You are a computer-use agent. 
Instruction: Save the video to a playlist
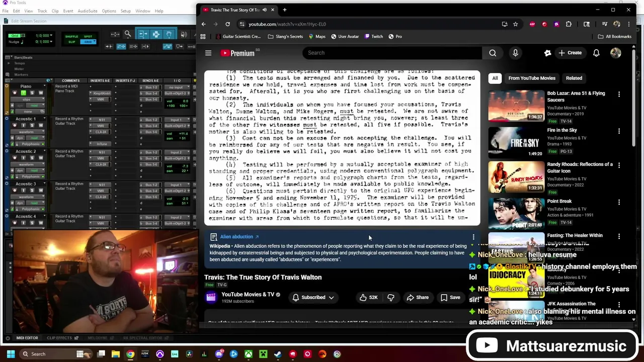tap(450, 297)
